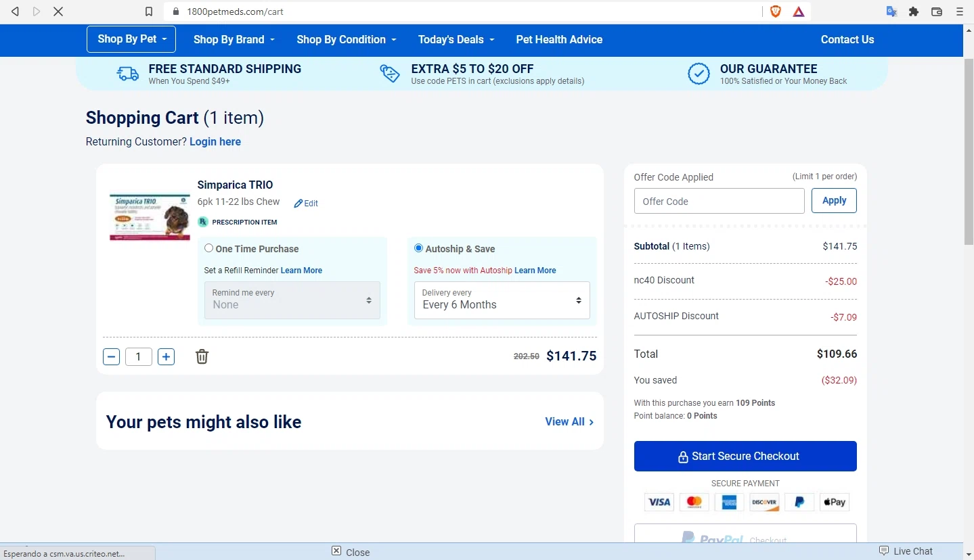Click the $109.66 total amount

[837, 354]
